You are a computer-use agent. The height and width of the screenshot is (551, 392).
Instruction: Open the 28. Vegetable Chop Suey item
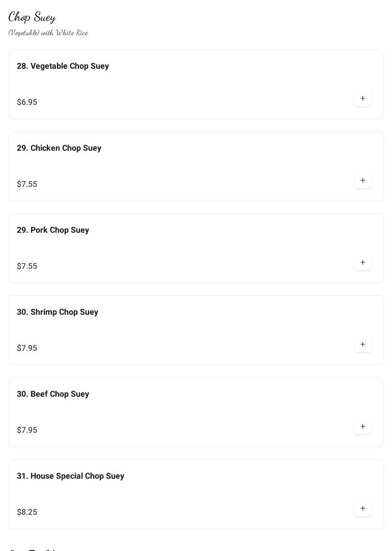tap(63, 66)
